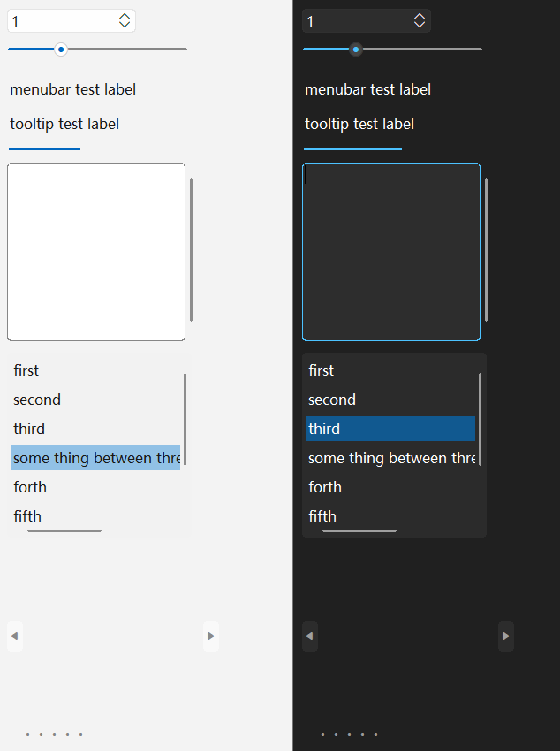Click inside the dark focused text area
560x751 pixels.
point(391,252)
